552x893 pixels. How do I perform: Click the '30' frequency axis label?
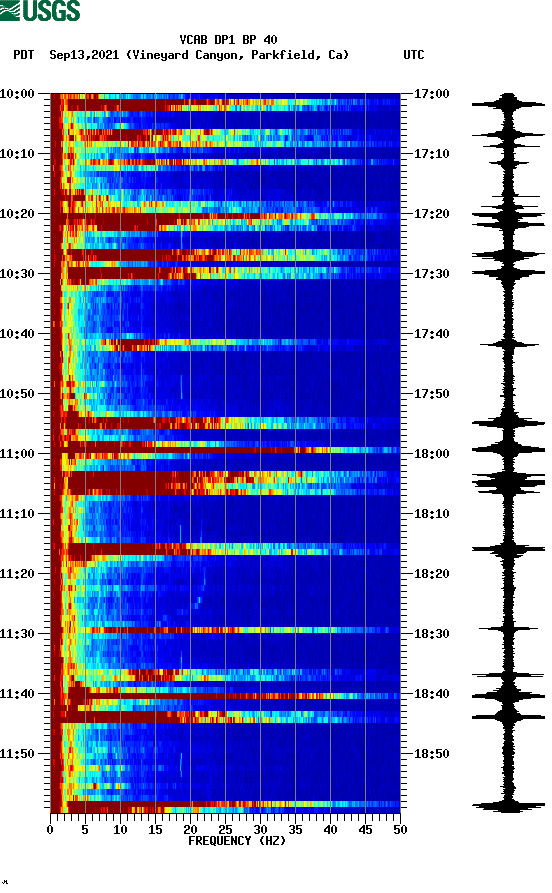(x=260, y=830)
